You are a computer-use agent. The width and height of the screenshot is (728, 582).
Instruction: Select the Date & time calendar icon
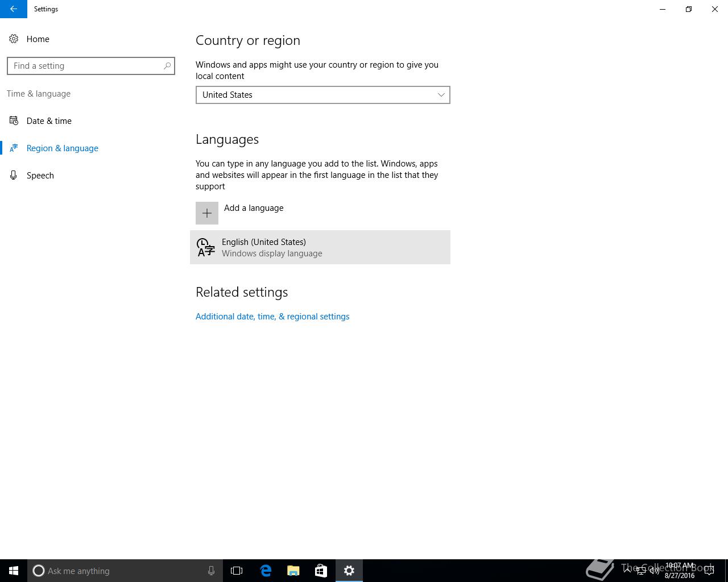tap(14, 121)
